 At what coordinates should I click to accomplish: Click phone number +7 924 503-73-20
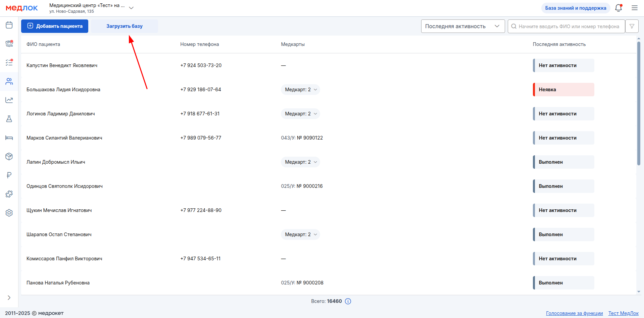(x=201, y=65)
